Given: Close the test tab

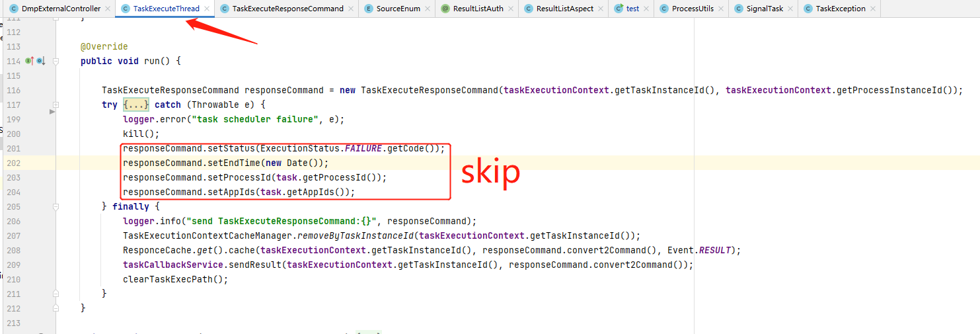Looking at the screenshot, I should click(x=646, y=9).
